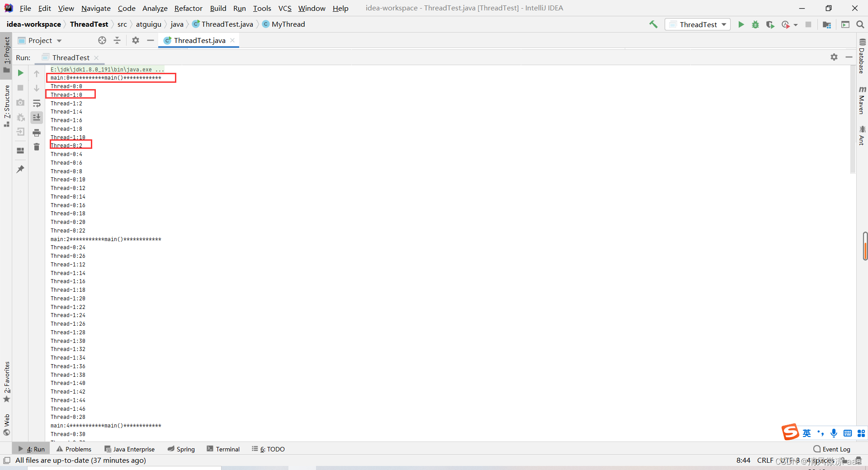This screenshot has width=868, height=470.
Task: Click the Exit icon in Run sidebar
Action: 20,132
